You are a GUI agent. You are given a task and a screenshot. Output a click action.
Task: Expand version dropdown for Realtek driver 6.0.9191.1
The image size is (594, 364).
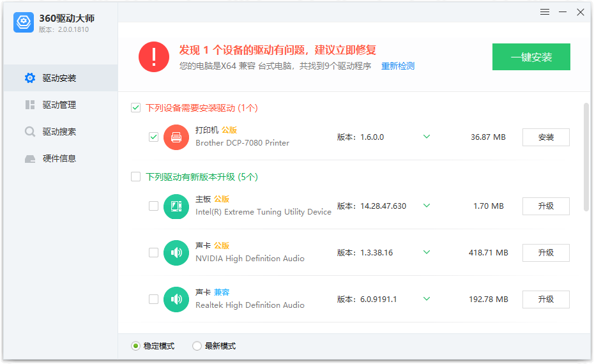tap(427, 299)
